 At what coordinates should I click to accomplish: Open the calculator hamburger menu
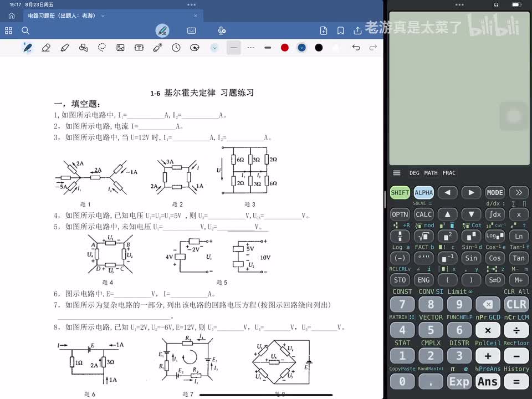pos(397,173)
